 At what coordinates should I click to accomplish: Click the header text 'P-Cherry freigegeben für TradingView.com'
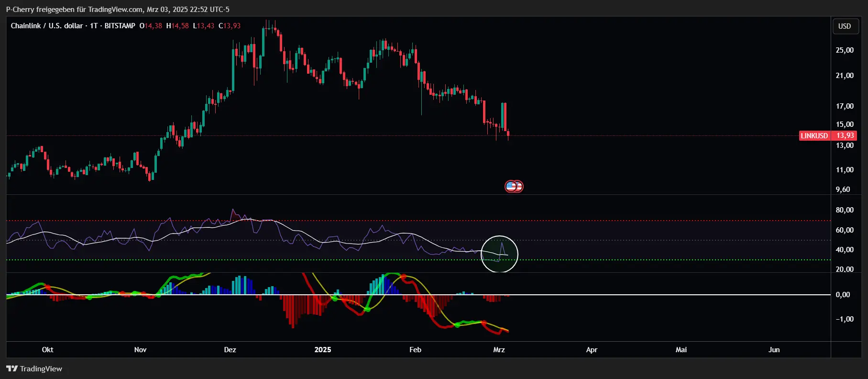click(75, 9)
